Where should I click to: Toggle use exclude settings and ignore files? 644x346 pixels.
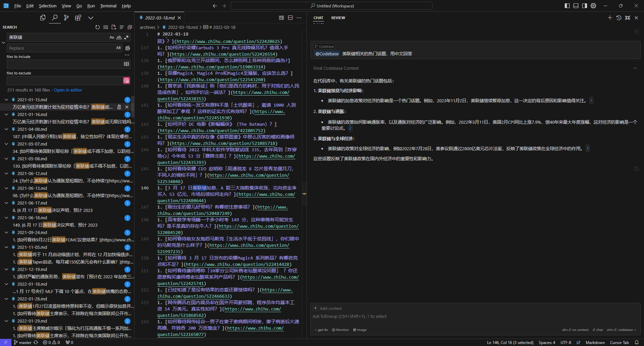tap(126, 80)
